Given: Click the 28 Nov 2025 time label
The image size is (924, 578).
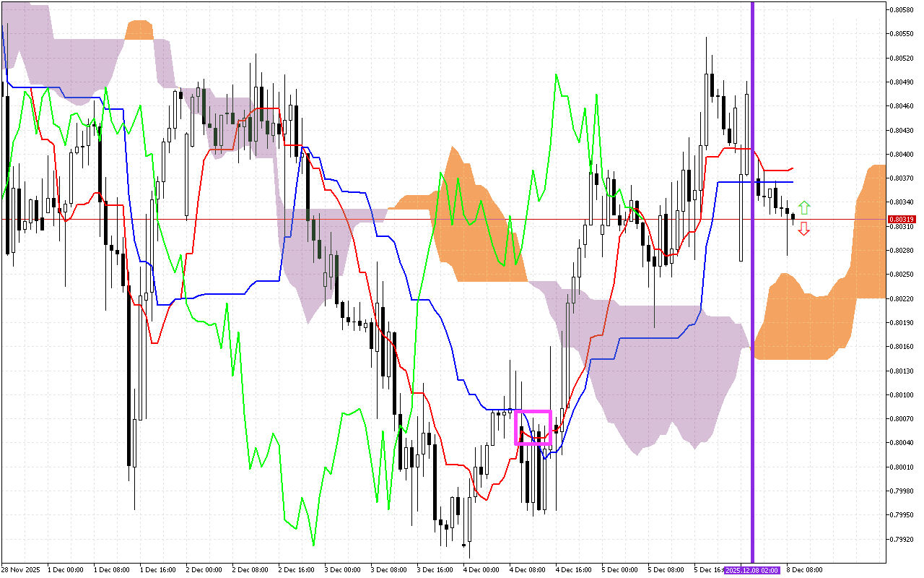Looking at the screenshot, I should pos(19,570).
